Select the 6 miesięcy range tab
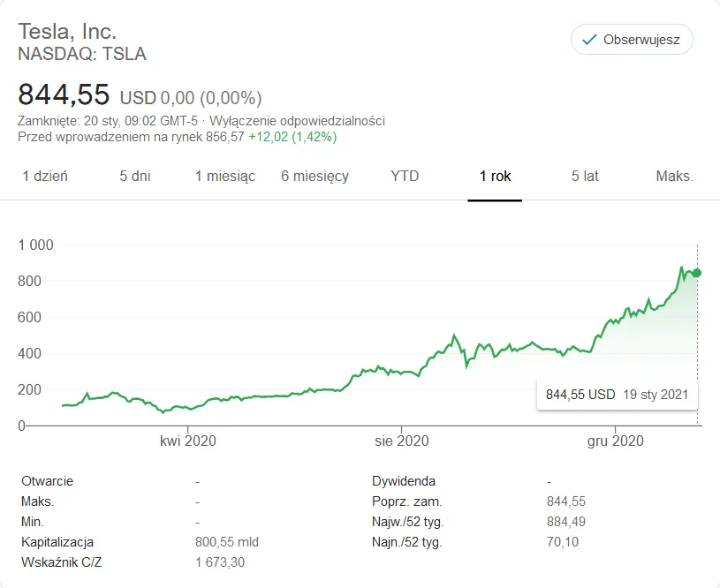Image resolution: width=720 pixels, height=588 pixels. [x=315, y=177]
